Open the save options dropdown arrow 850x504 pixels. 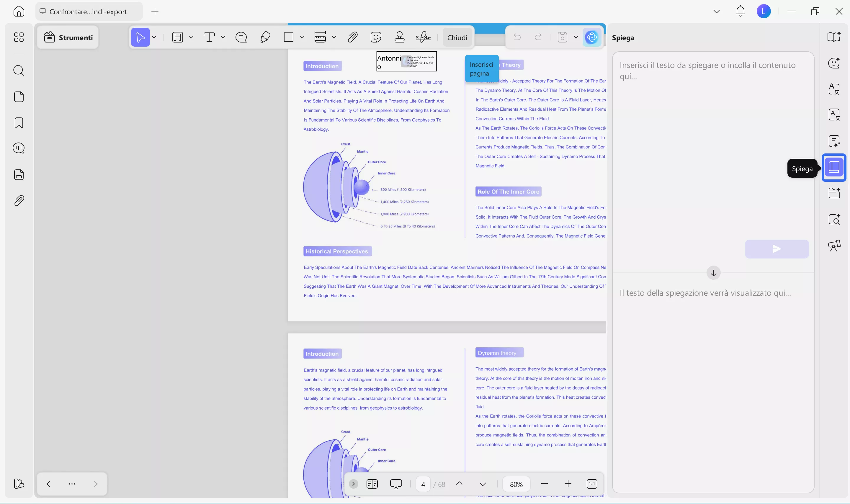[x=576, y=37]
